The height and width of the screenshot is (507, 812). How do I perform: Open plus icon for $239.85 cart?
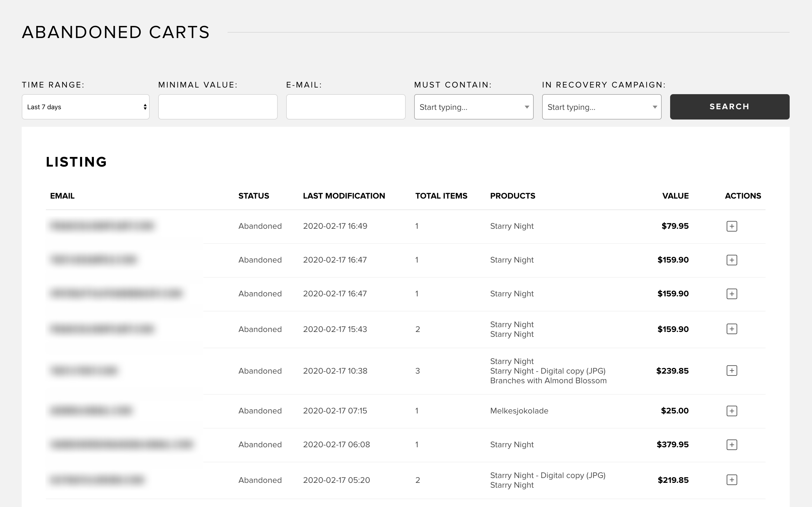[x=731, y=371]
